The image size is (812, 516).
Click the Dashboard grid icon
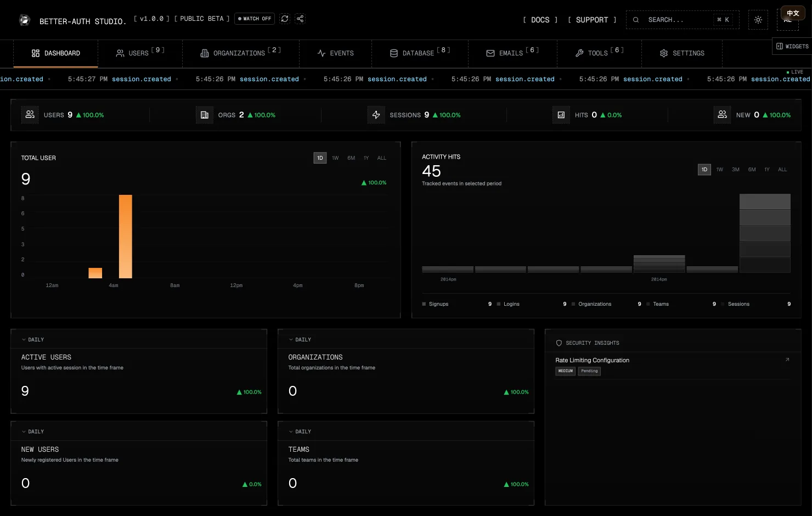pyautogui.click(x=36, y=53)
